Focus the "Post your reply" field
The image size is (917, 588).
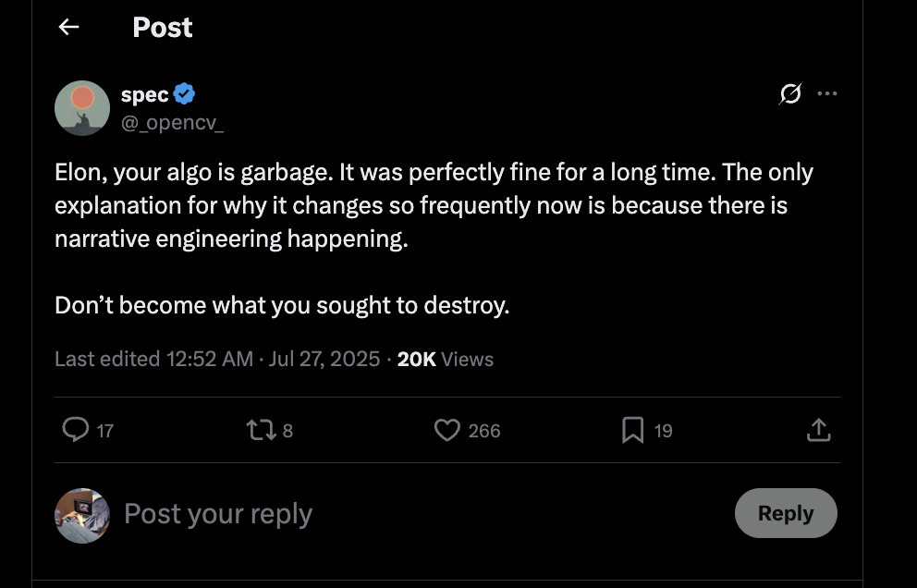pyautogui.click(x=219, y=514)
